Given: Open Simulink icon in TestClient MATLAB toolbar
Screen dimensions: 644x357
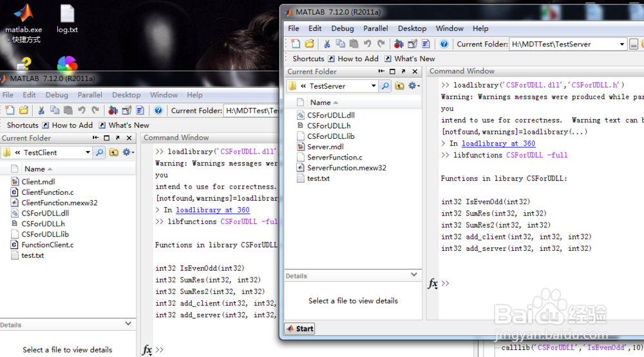Looking at the screenshot, I should point(113,111).
